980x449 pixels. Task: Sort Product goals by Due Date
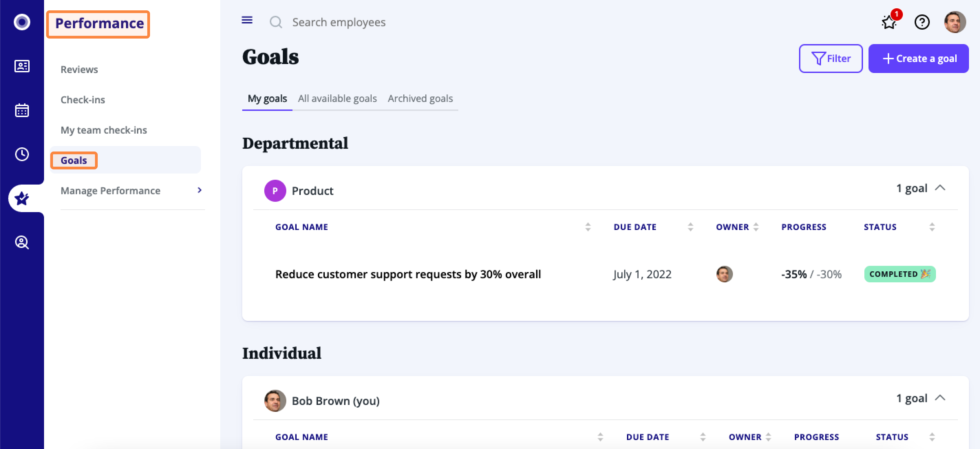coord(690,227)
